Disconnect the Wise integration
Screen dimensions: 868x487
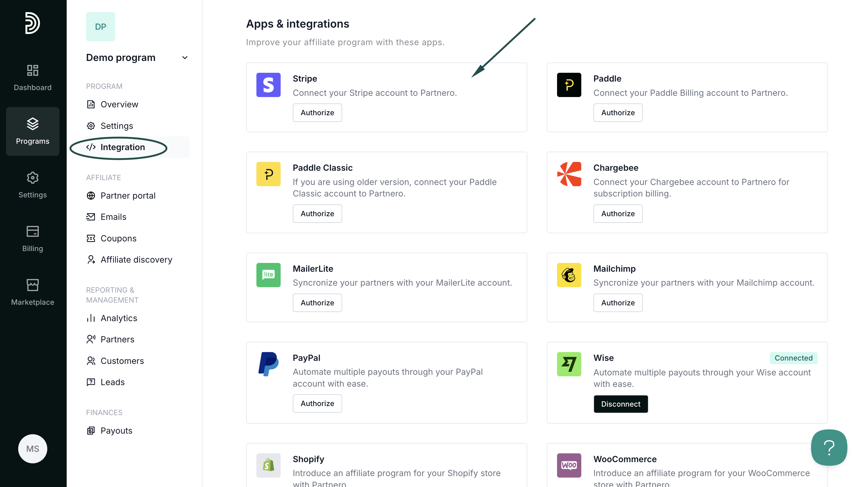tap(620, 404)
